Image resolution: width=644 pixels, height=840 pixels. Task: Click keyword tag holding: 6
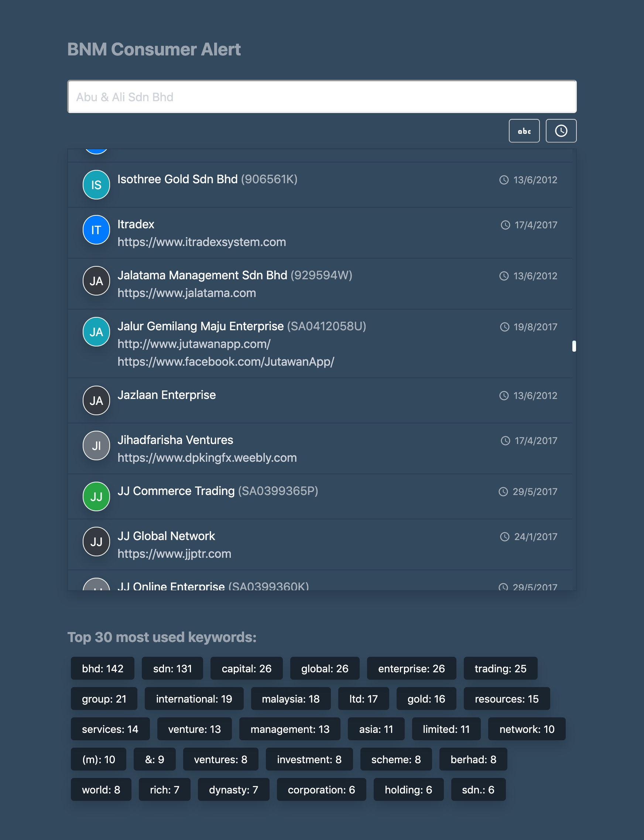[x=408, y=789]
